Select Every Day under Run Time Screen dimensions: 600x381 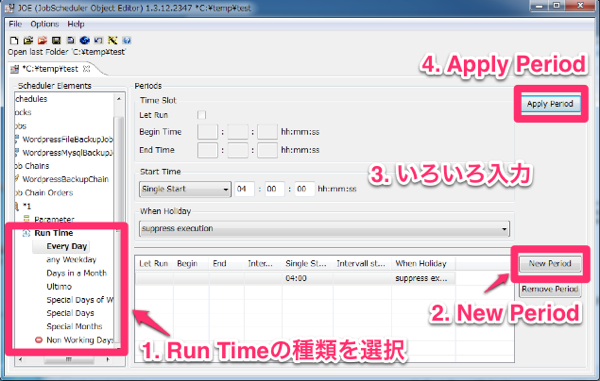[67, 246]
